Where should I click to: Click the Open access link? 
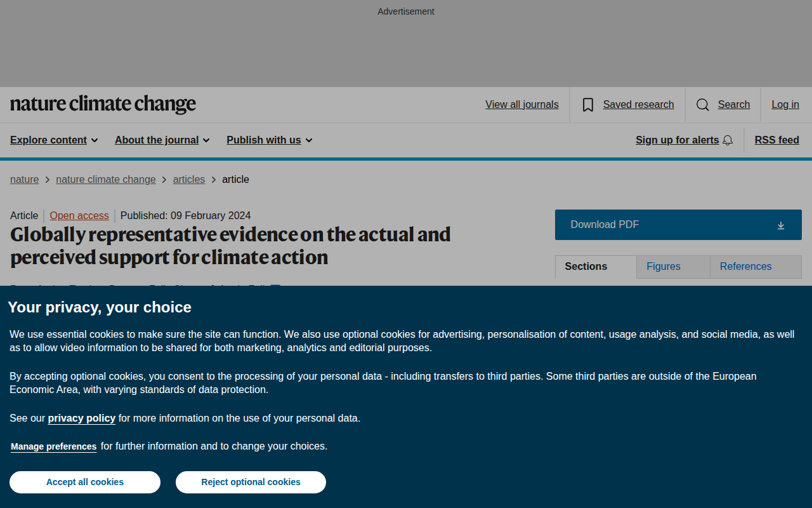(79, 216)
